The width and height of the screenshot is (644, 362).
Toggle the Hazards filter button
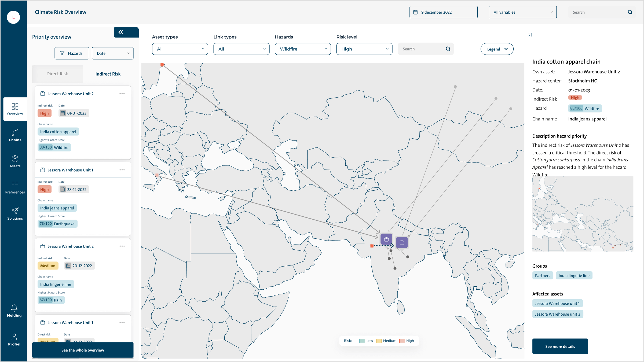click(72, 53)
